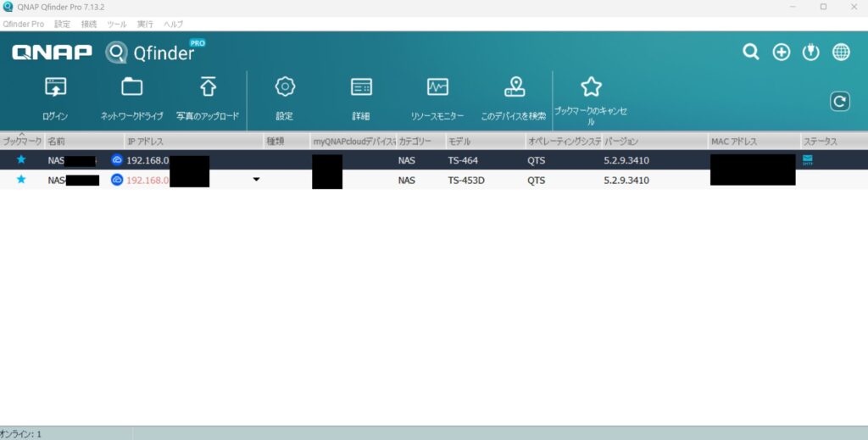Click ブックマークのキャンセル star icon
The width and height of the screenshot is (868, 440).
click(x=591, y=86)
